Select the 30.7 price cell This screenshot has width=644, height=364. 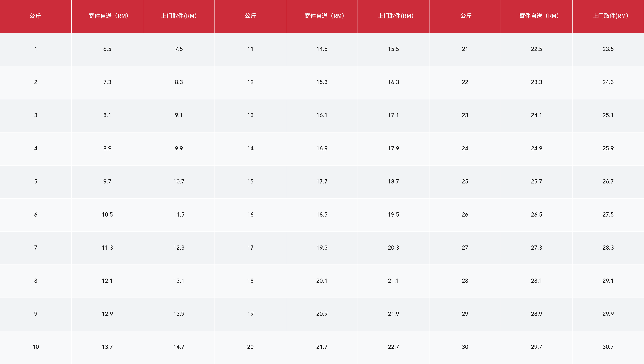click(x=608, y=347)
